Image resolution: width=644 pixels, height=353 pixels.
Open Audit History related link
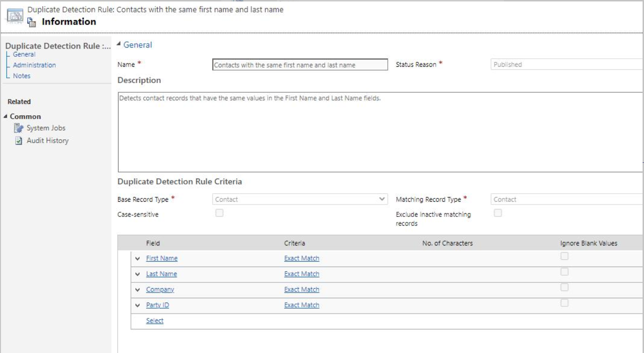click(48, 141)
